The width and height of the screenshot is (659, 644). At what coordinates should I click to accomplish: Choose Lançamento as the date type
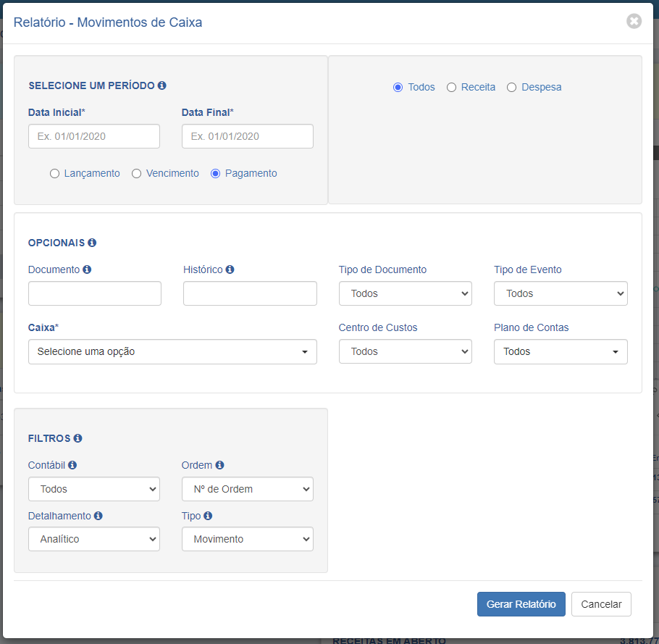point(54,174)
